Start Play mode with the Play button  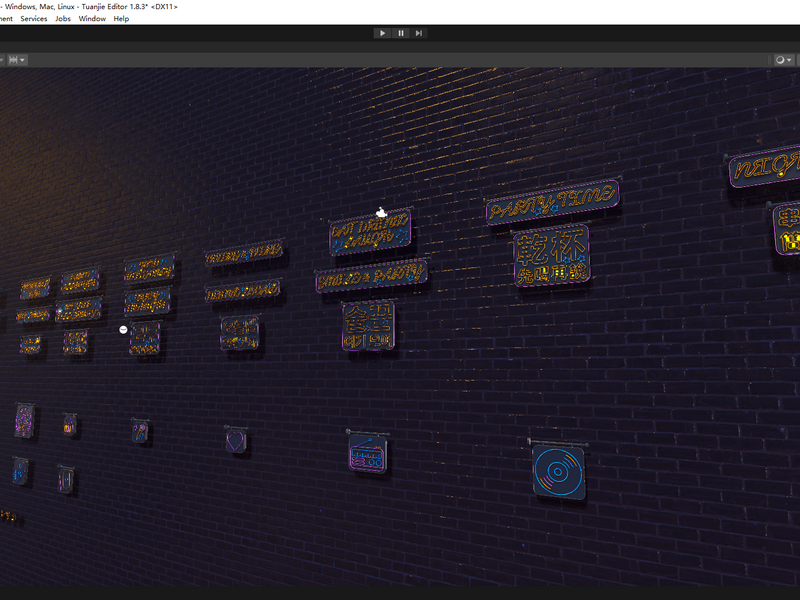coord(382,33)
